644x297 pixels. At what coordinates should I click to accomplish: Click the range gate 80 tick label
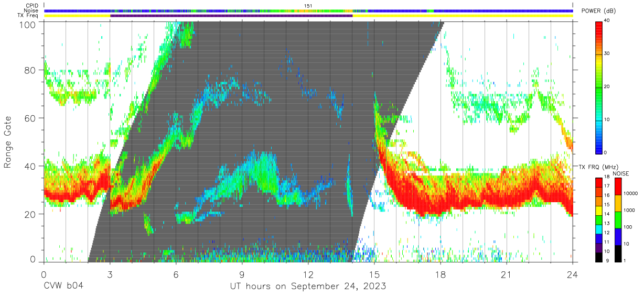click(x=30, y=70)
